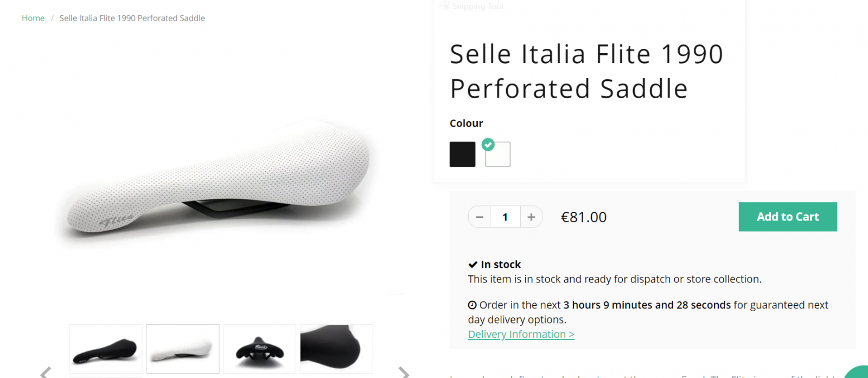Click previous thumbnail arrow in gallery
The image size is (868, 378).
click(x=46, y=373)
